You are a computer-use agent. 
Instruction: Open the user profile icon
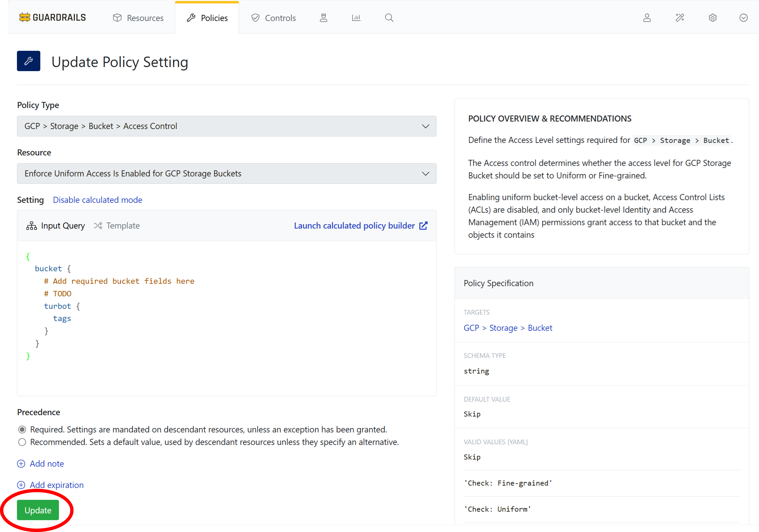coord(647,17)
